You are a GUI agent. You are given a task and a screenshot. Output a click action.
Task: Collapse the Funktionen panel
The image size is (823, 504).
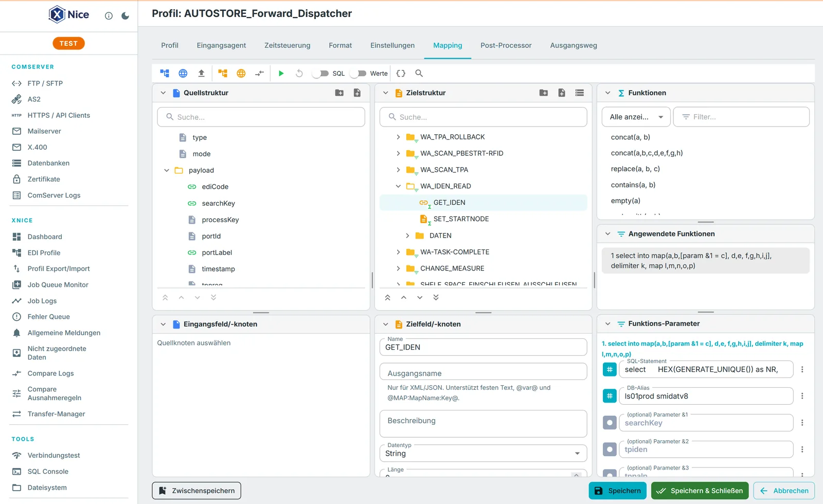[607, 93]
